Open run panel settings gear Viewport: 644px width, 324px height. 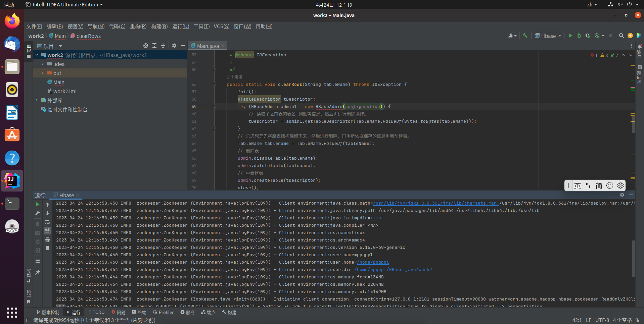pos(622,195)
